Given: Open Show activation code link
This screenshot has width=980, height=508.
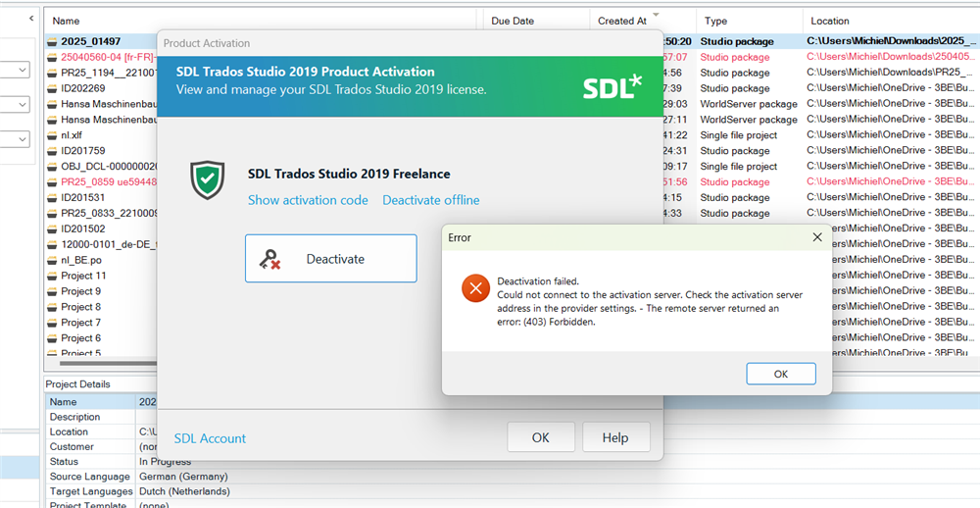Looking at the screenshot, I should 308,200.
